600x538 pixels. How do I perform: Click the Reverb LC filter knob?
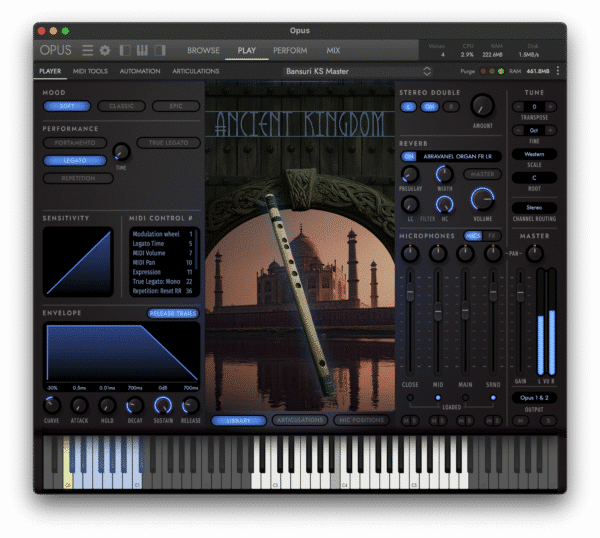point(410,204)
